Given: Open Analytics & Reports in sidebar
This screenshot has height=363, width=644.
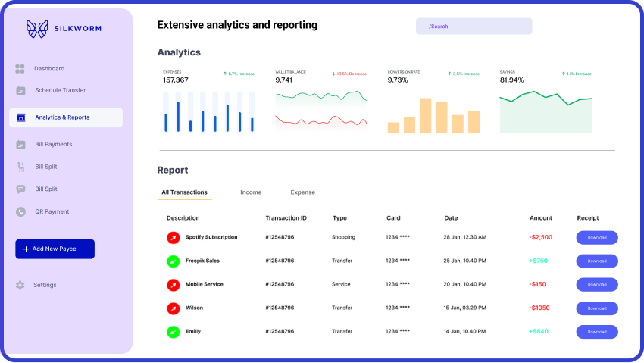Looking at the screenshot, I should click(x=66, y=117).
